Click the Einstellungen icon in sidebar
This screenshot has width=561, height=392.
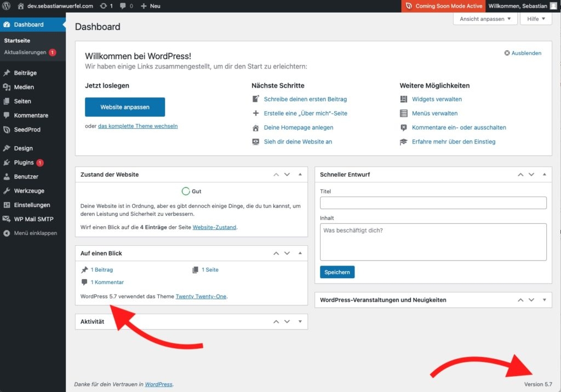7,205
